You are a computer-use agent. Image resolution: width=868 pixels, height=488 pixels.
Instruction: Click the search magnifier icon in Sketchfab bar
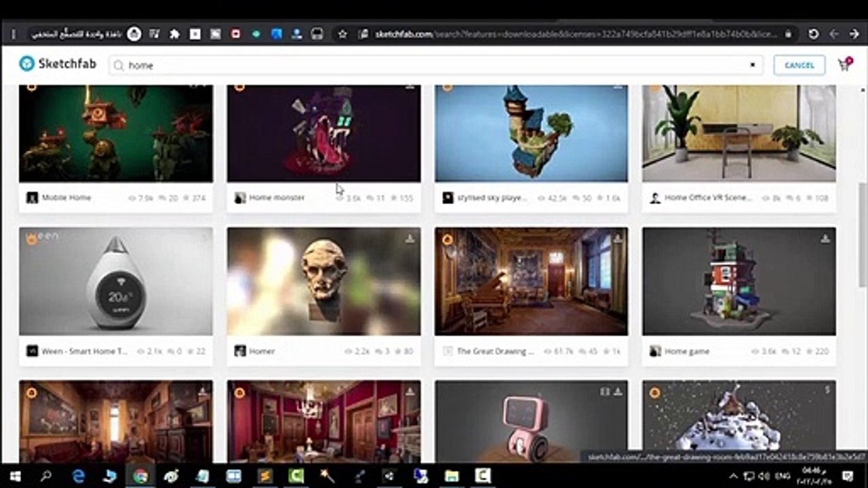pos(119,66)
